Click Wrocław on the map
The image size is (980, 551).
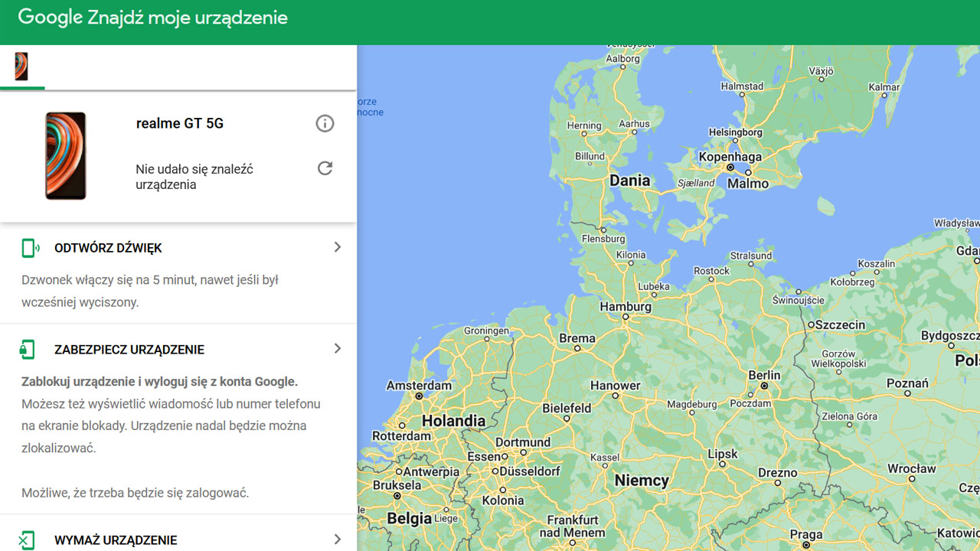click(912, 468)
